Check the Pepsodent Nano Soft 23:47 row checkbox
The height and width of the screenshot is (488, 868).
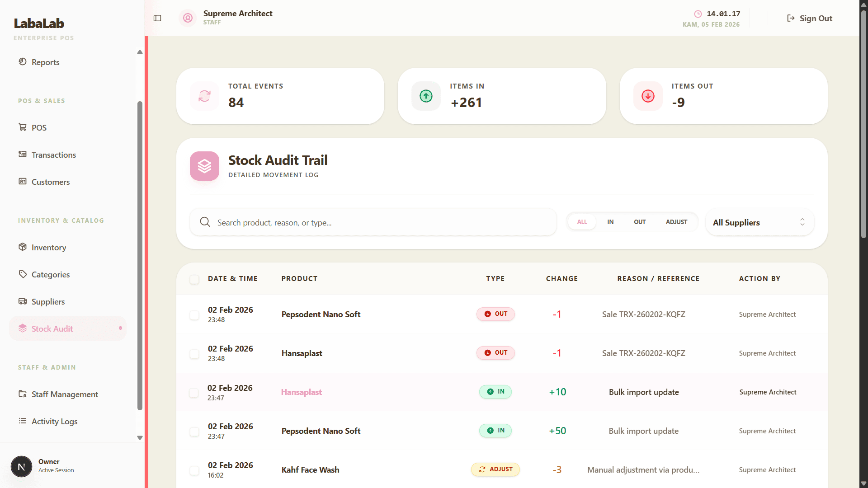click(x=194, y=432)
